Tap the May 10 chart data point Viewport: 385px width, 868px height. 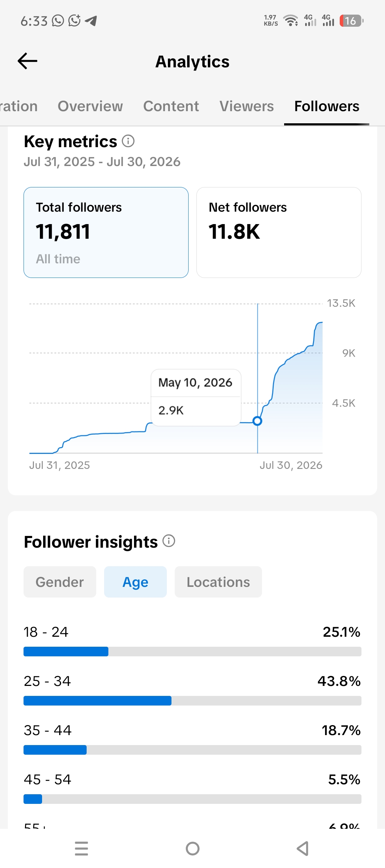click(257, 421)
